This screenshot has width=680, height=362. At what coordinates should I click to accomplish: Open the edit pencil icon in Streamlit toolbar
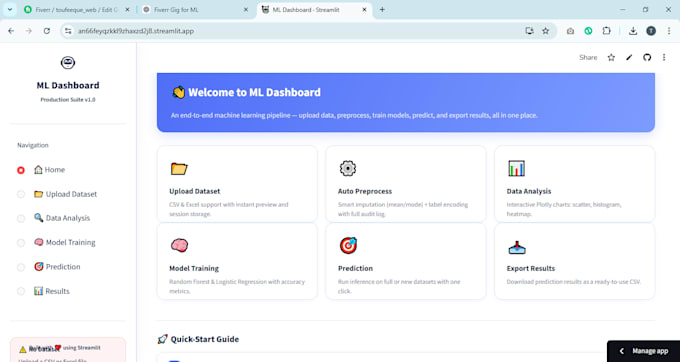(629, 57)
